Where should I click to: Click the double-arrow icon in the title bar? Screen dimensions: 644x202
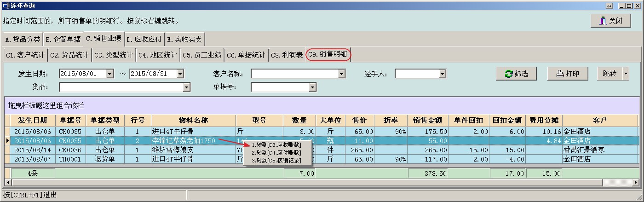tap(609, 6)
